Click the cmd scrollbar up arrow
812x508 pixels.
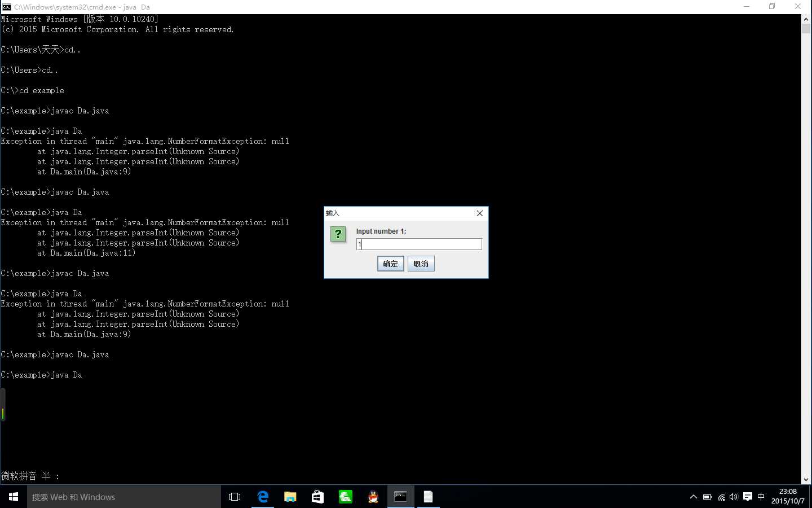(x=806, y=19)
